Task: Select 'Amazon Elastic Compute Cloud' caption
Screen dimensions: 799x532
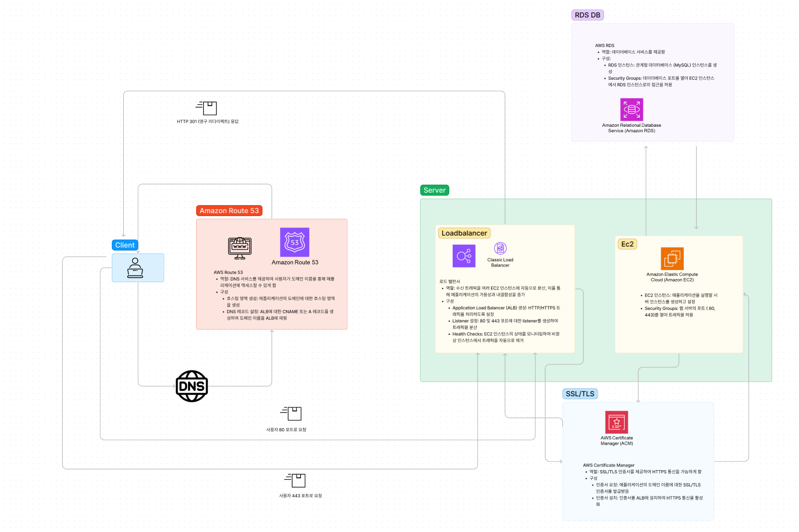Action: point(672,277)
